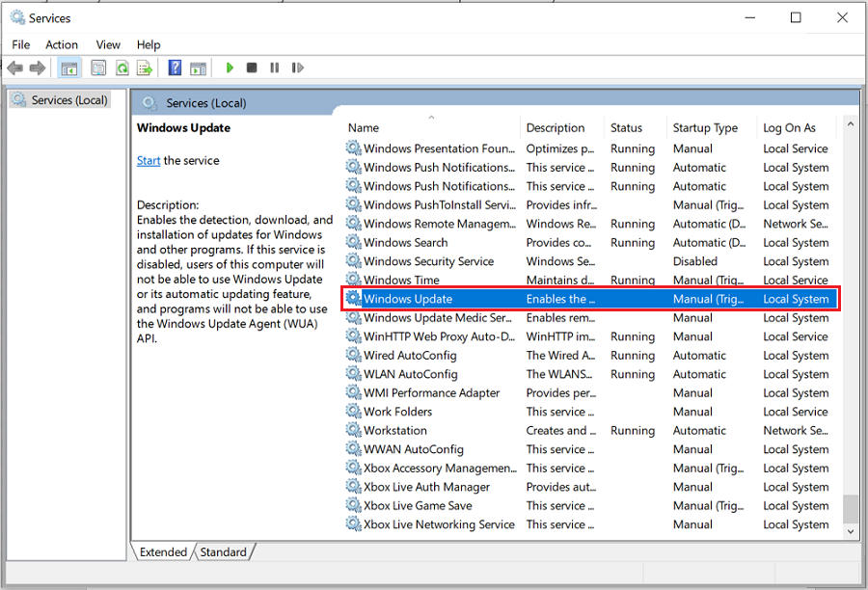The image size is (868, 590).
Task: Click the 'Windows Se...' description cell
Action: (560, 261)
